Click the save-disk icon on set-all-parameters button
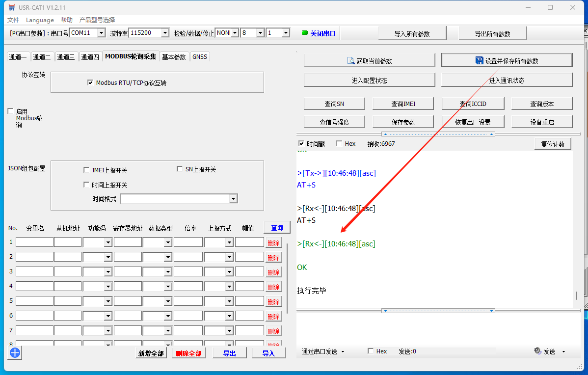Screen dimensions: 588x375 (x=479, y=60)
